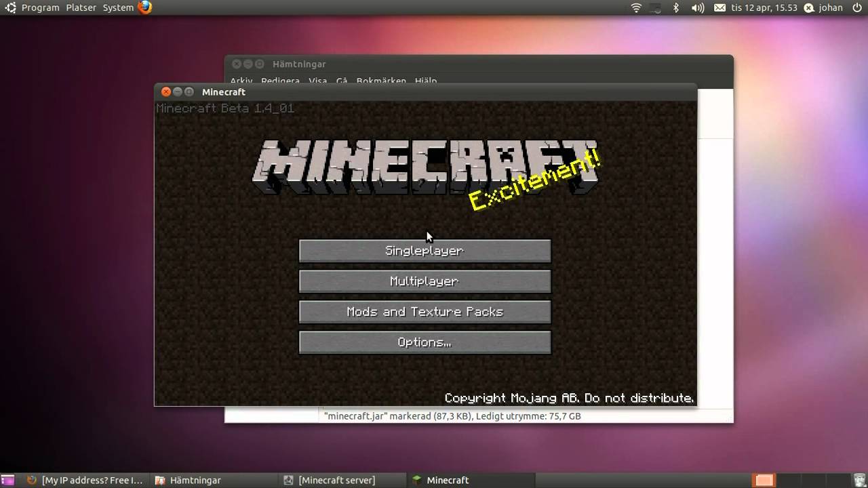The image size is (868, 488).
Task: Click the show desktop icon in bottom panel
Action: coord(9,480)
